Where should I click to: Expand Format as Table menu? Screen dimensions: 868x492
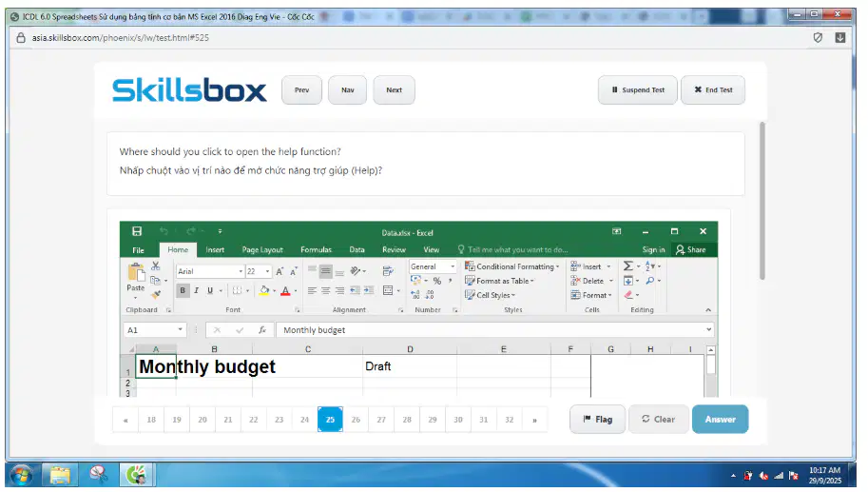click(x=499, y=281)
